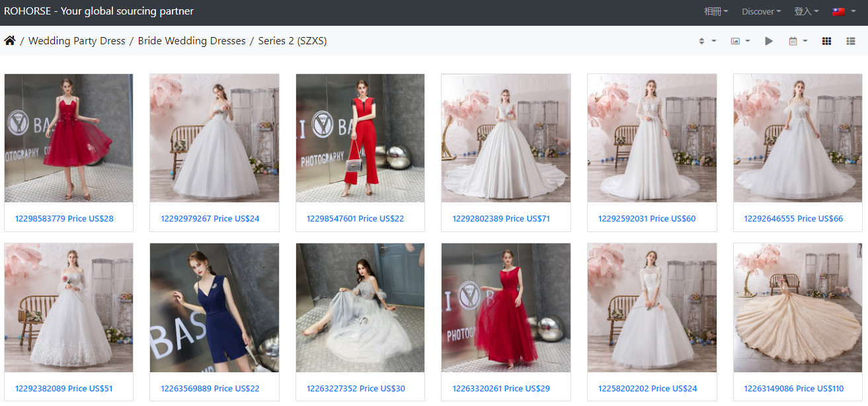Viewport: 868px width, 406px height.
Task: Click the ROHORSE site title
Action: [x=99, y=11]
